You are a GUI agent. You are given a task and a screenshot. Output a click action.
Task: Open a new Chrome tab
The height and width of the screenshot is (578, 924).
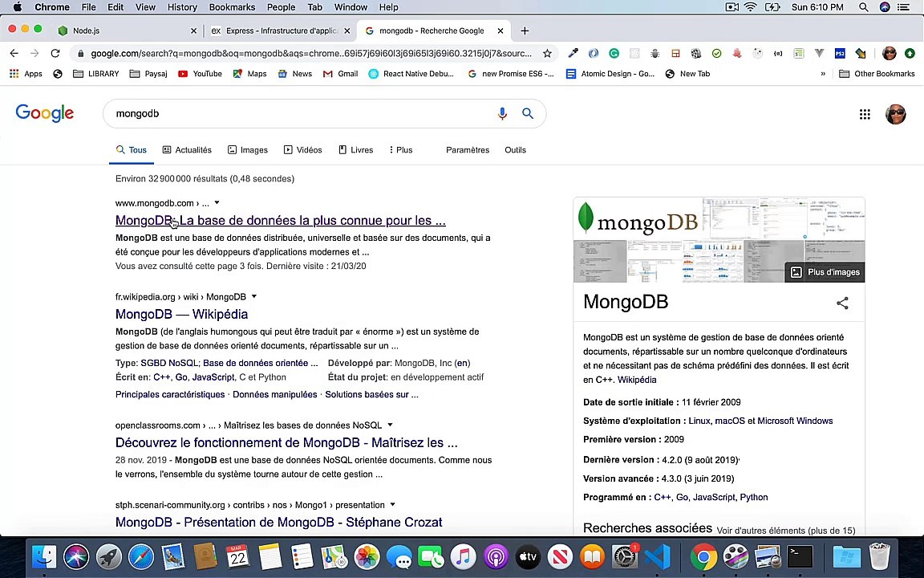pos(525,31)
